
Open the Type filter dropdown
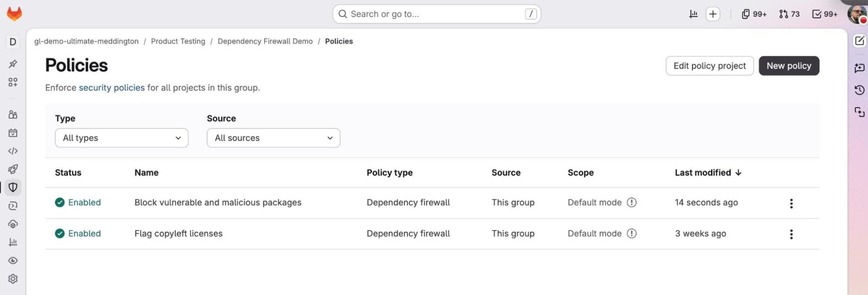click(x=122, y=138)
